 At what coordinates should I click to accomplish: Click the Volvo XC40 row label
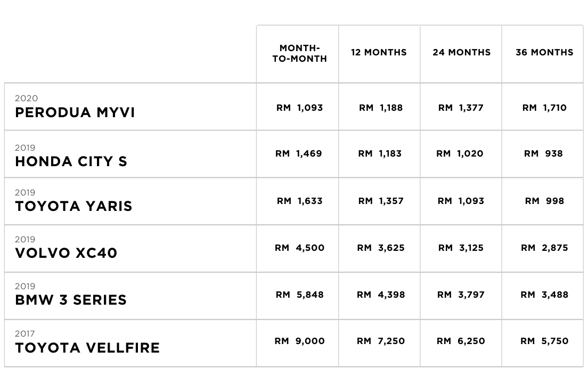[66, 253]
